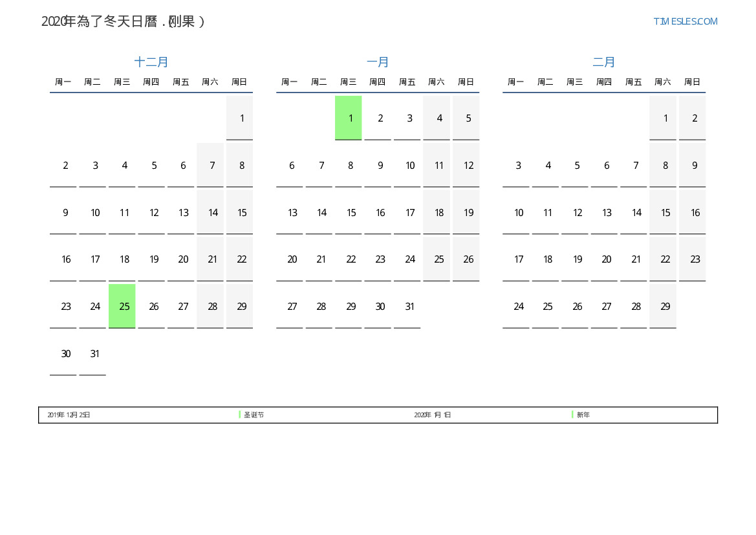Click 周日 header in 十二月 calendar
Image resolution: width=756 pixels, height=535 pixels.
(239, 82)
